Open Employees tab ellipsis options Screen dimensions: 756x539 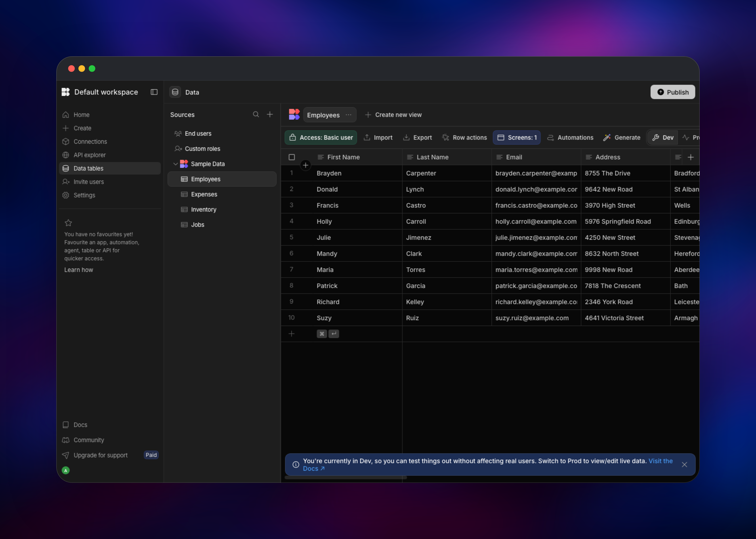tap(349, 115)
